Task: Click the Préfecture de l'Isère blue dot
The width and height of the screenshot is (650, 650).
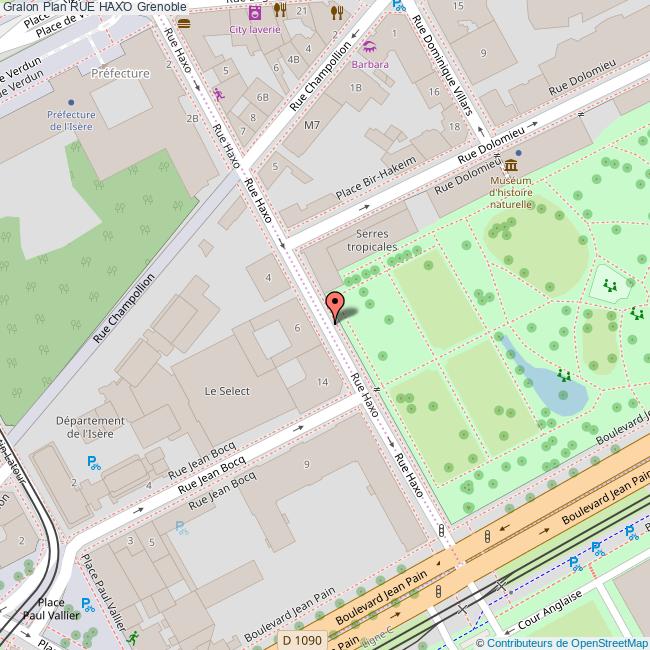Action: pyautogui.click(x=71, y=102)
